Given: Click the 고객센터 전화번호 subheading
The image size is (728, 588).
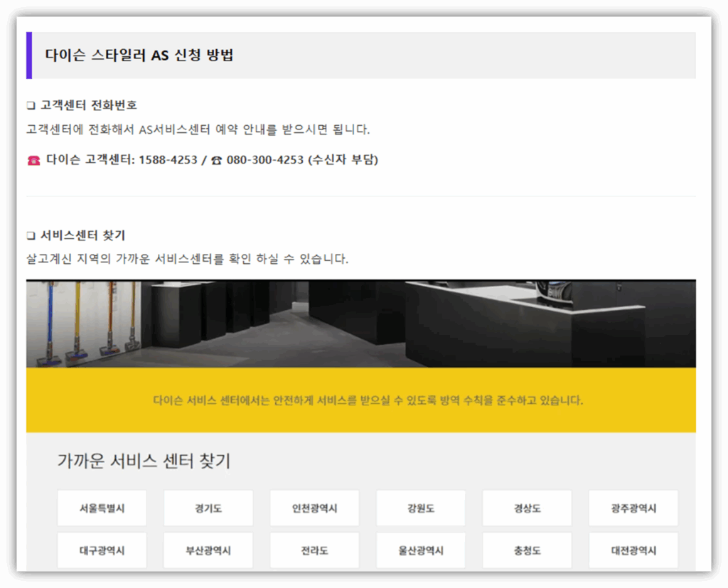Looking at the screenshot, I should [x=89, y=105].
